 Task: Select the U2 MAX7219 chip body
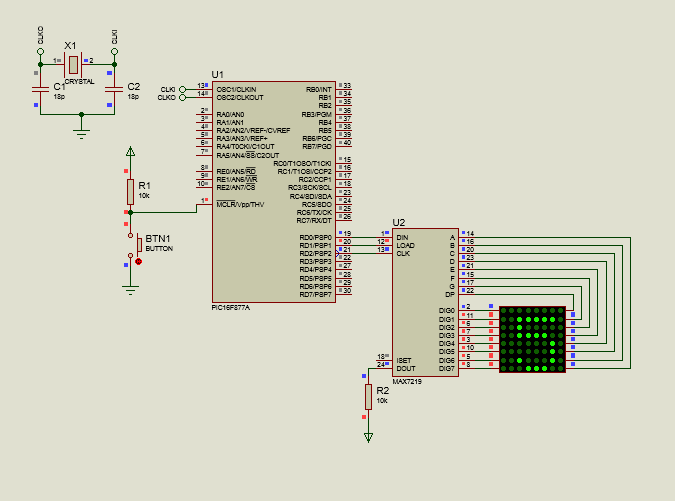tap(425, 303)
